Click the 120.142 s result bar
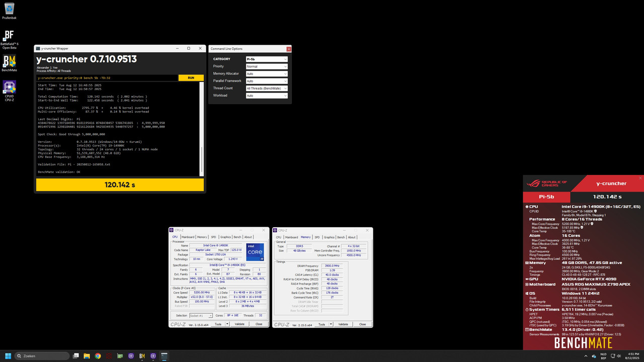 coord(120,185)
